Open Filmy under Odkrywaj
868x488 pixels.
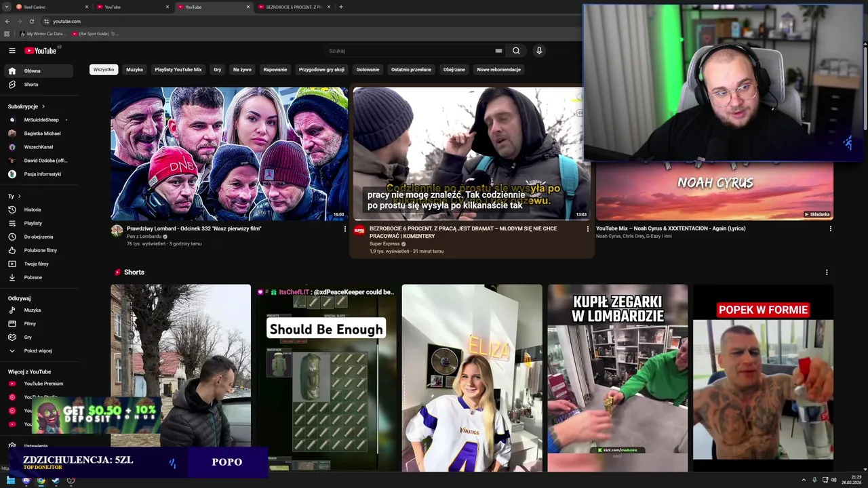tap(40, 323)
